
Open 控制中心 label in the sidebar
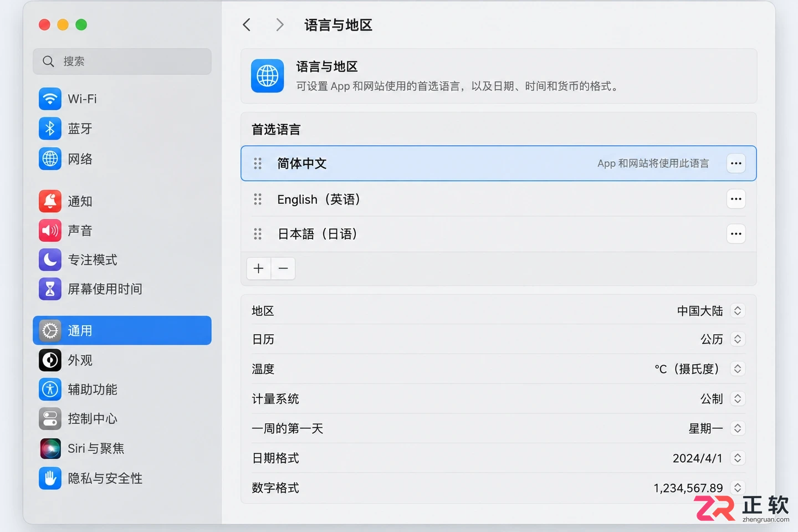[x=93, y=419]
